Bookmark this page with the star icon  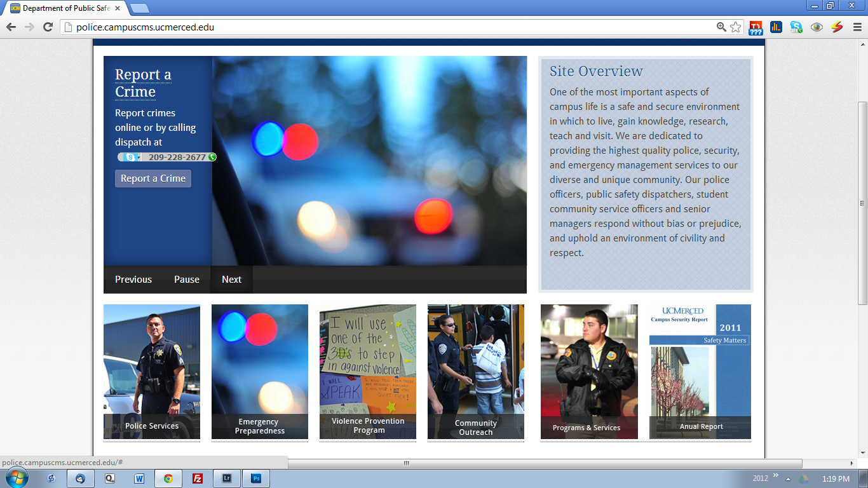735,27
